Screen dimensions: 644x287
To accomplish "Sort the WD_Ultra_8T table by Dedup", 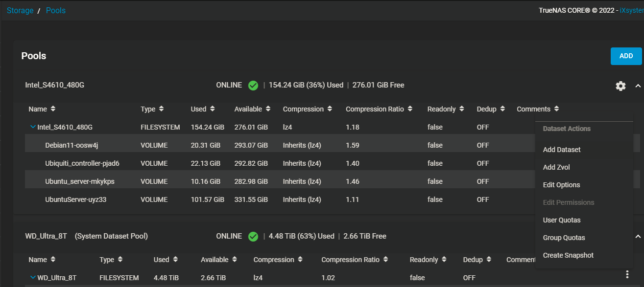I will tap(477, 260).
